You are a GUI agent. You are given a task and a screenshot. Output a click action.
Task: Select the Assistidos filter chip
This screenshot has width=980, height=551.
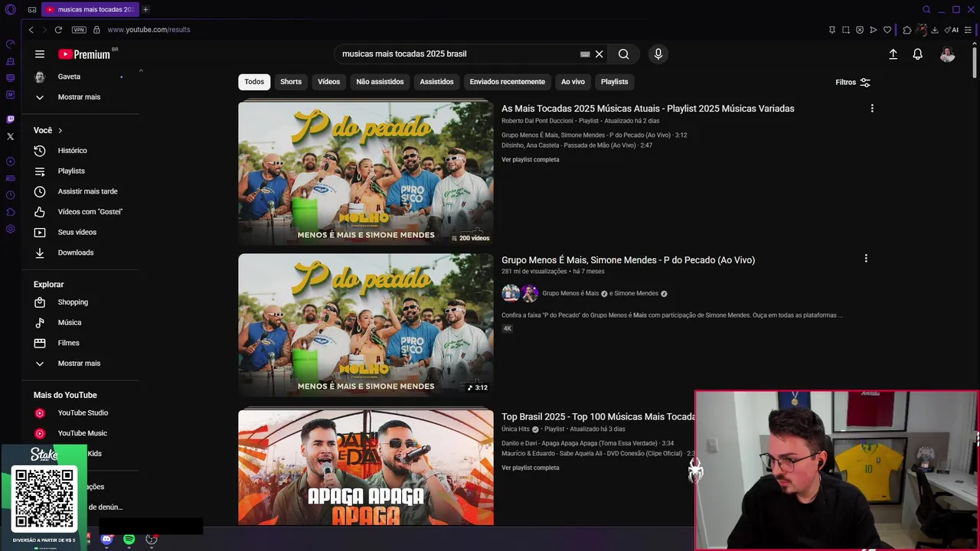point(436,82)
